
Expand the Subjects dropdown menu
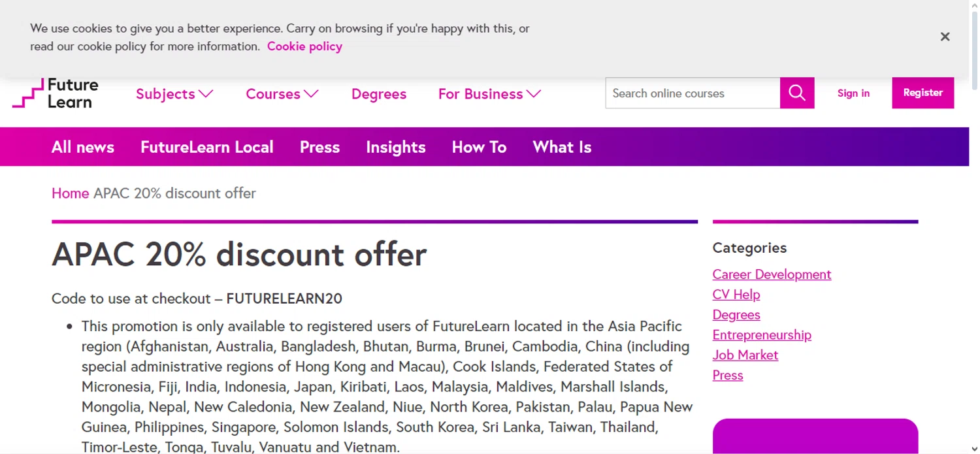point(174,94)
